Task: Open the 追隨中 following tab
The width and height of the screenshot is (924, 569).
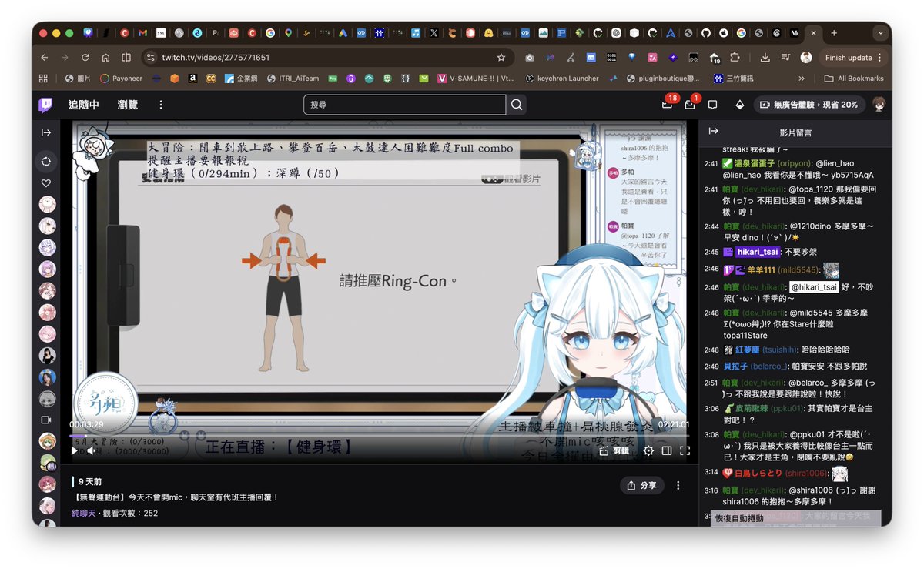Action: point(83,105)
